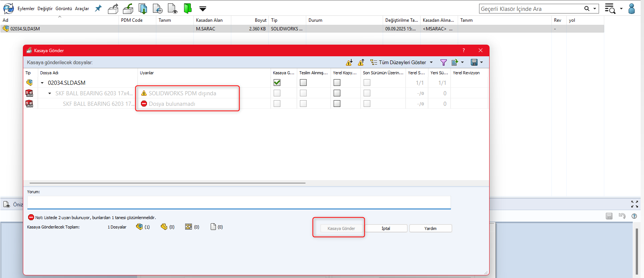Click the dialog save floppy icon
Screen dimensions: 644x278
474,62
